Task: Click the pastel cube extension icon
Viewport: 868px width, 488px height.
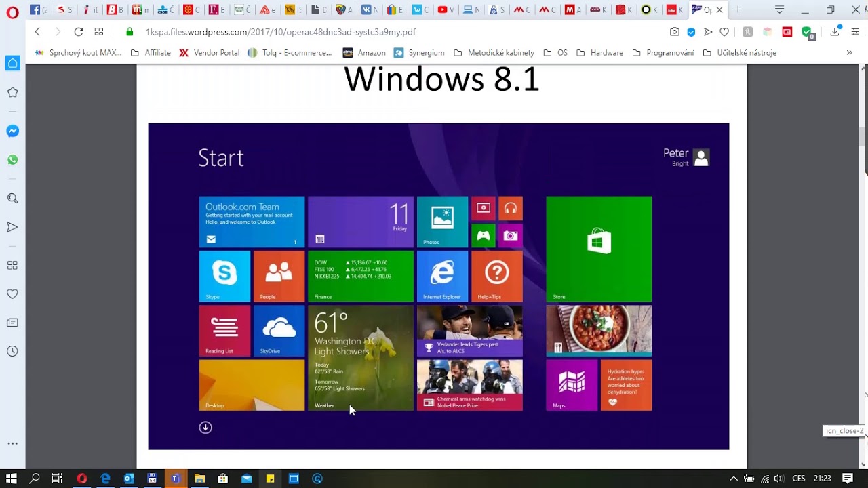Action: 768,32
